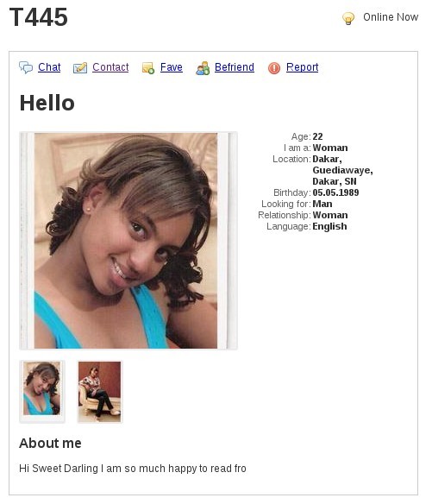The image size is (432, 504).
Task: Click the T445 username heading
Action: pyautogui.click(x=39, y=17)
